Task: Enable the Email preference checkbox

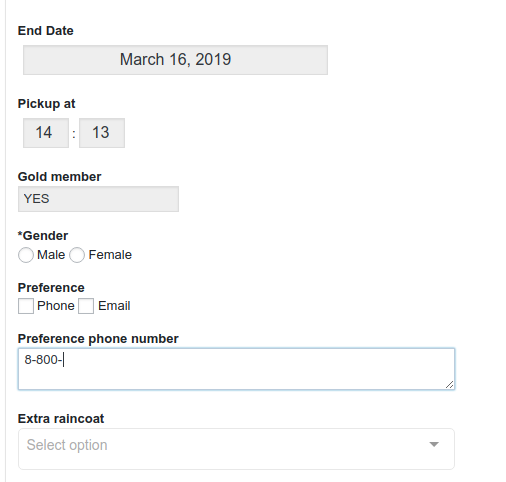Action: [x=86, y=306]
